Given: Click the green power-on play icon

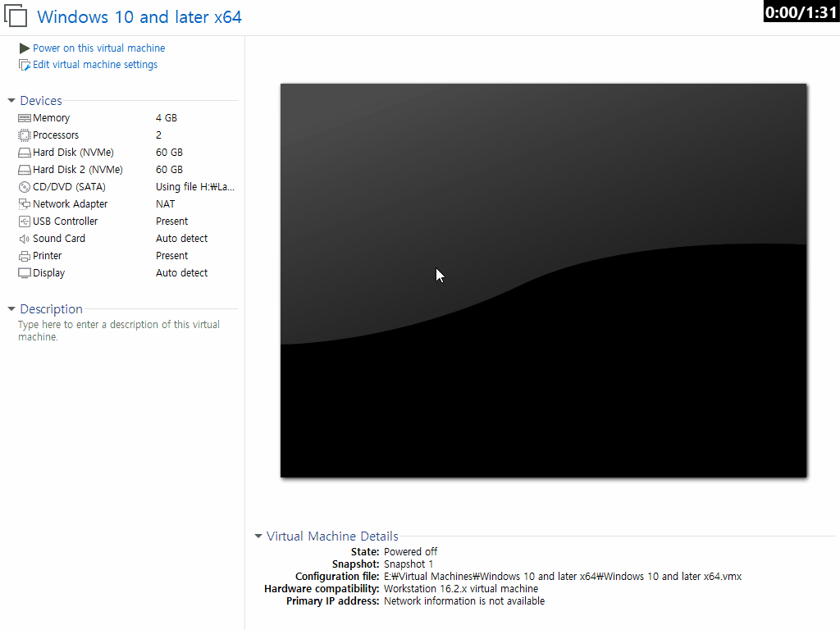Looking at the screenshot, I should (24, 48).
